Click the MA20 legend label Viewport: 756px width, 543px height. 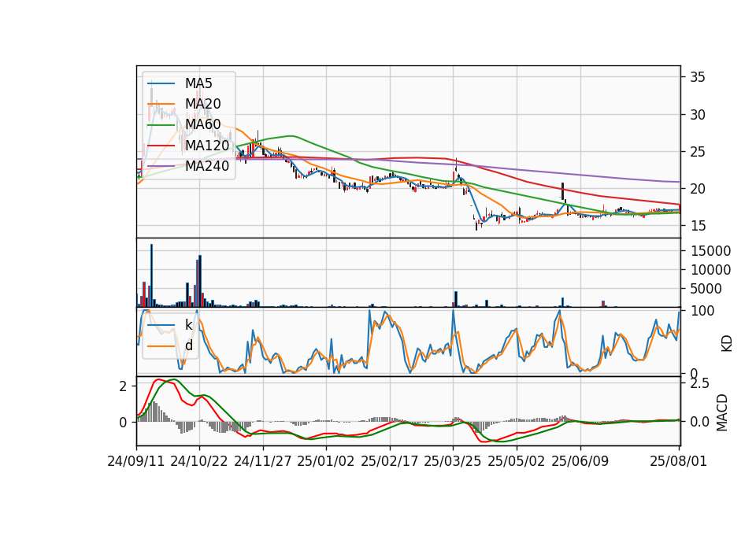point(202,104)
